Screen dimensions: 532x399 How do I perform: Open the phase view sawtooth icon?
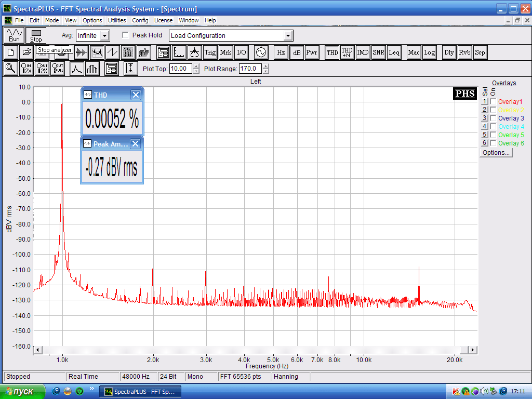[x=113, y=52]
